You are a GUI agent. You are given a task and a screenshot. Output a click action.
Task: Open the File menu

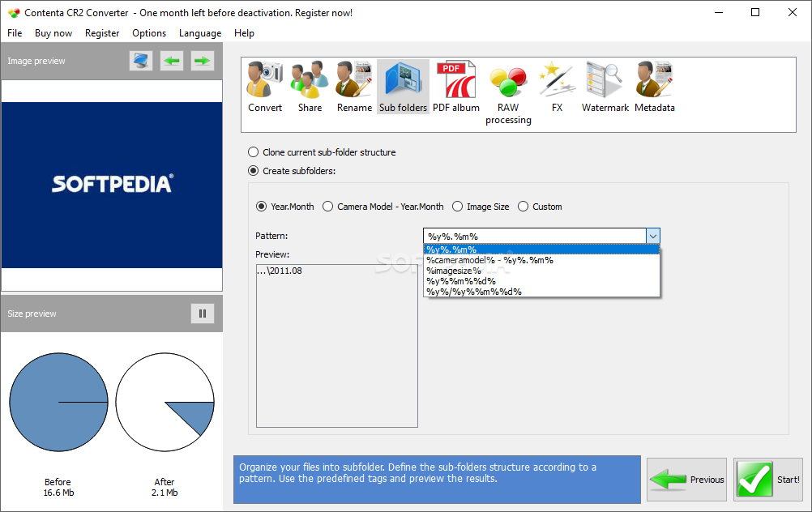click(x=15, y=33)
